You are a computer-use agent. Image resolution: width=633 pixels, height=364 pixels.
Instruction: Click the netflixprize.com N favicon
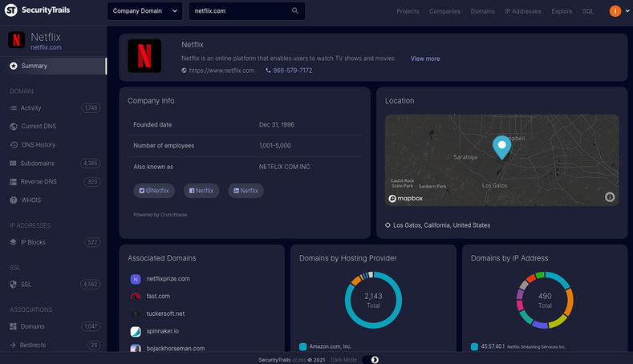(136, 279)
